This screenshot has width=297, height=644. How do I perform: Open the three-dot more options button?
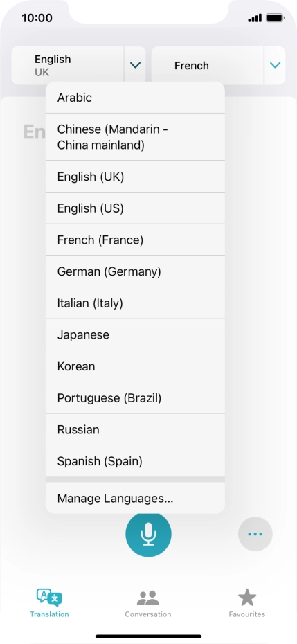(x=255, y=534)
